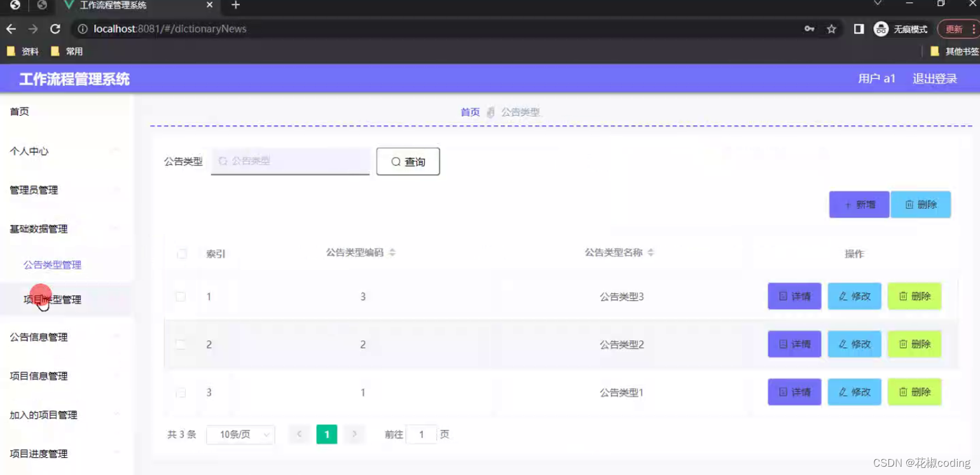Click the pencil 修改 icon for 公告类型2
Image resolution: width=980 pixels, height=475 pixels.
click(x=844, y=344)
